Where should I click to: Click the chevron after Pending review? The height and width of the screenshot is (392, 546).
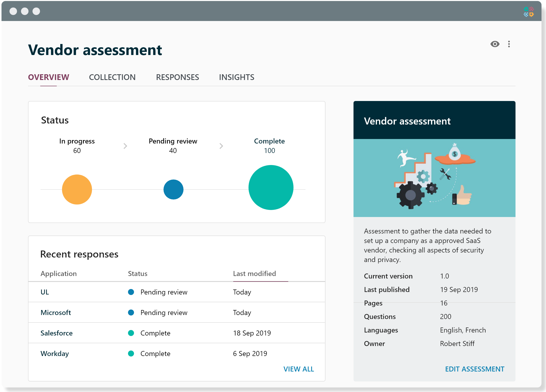221,146
